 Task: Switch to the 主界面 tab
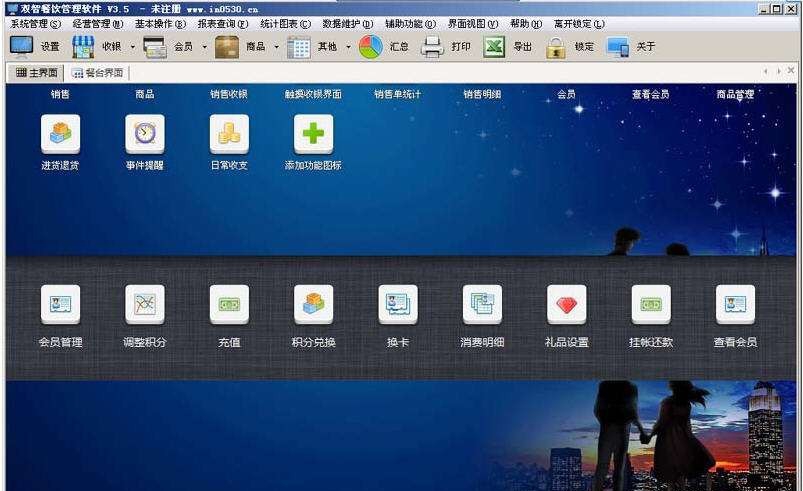click(36, 73)
